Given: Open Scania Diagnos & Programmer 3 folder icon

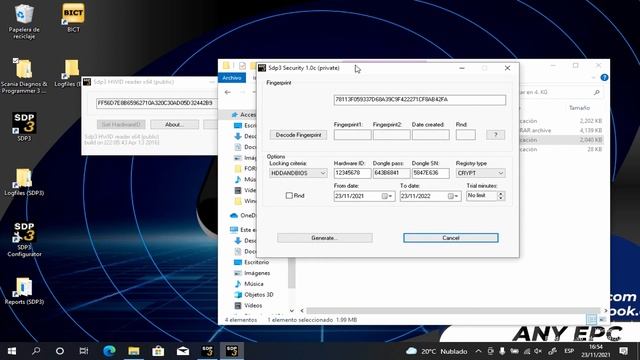Looking at the screenshot, I should [x=24, y=76].
